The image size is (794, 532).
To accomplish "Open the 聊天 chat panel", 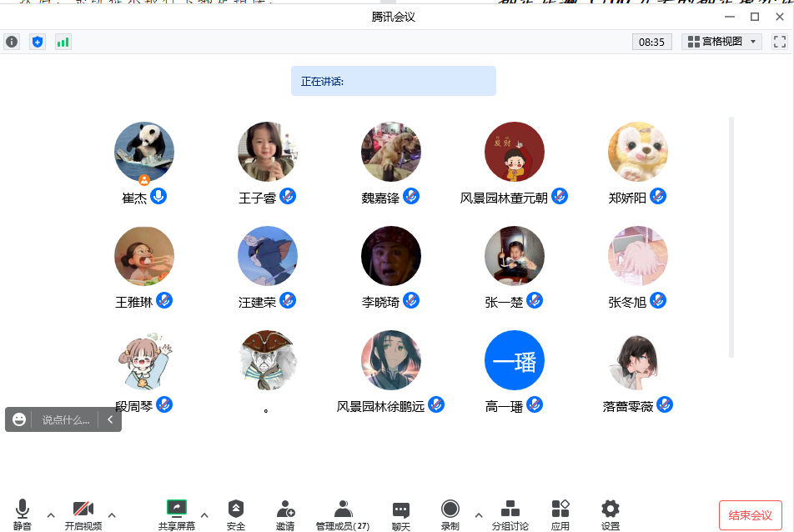I will [x=400, y=514].
